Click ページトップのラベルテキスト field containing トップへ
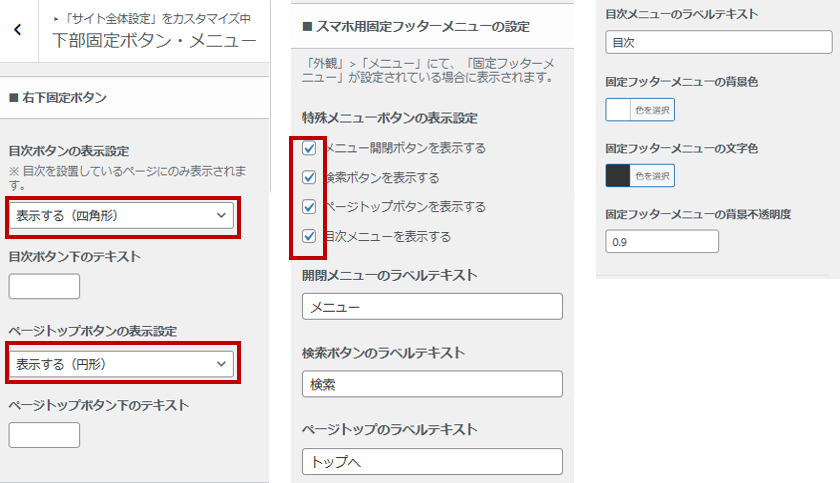840x483 pixels. [432, 461]
